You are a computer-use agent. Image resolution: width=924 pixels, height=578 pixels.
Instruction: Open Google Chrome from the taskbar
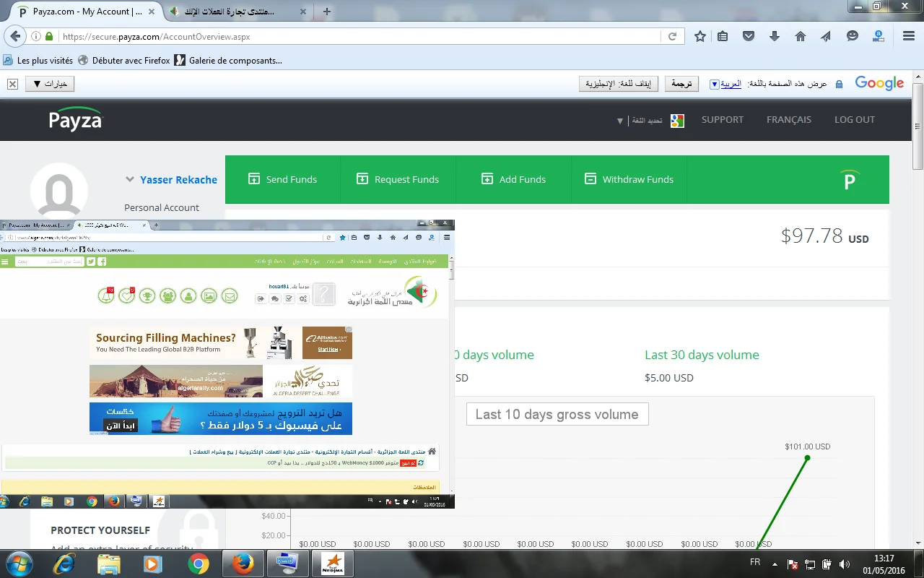pos(199,563)
